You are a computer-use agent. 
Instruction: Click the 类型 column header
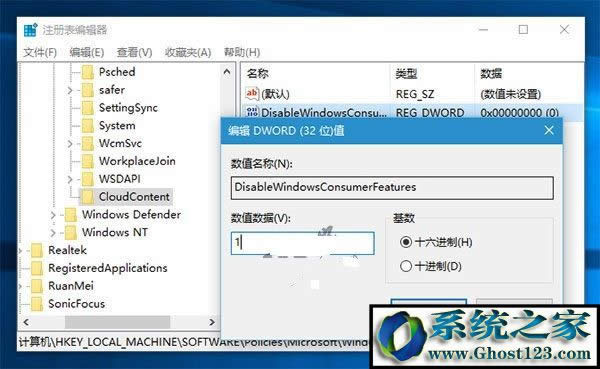click(x=406, y=73)
